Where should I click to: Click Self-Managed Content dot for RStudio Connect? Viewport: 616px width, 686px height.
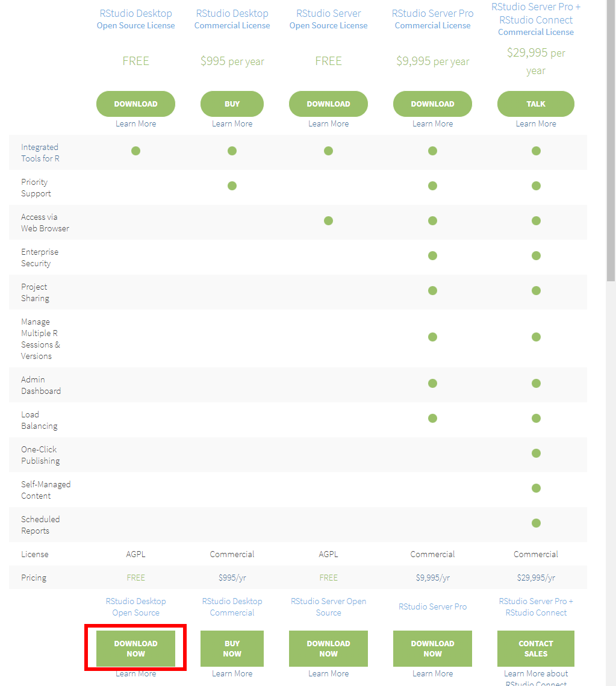536,488
